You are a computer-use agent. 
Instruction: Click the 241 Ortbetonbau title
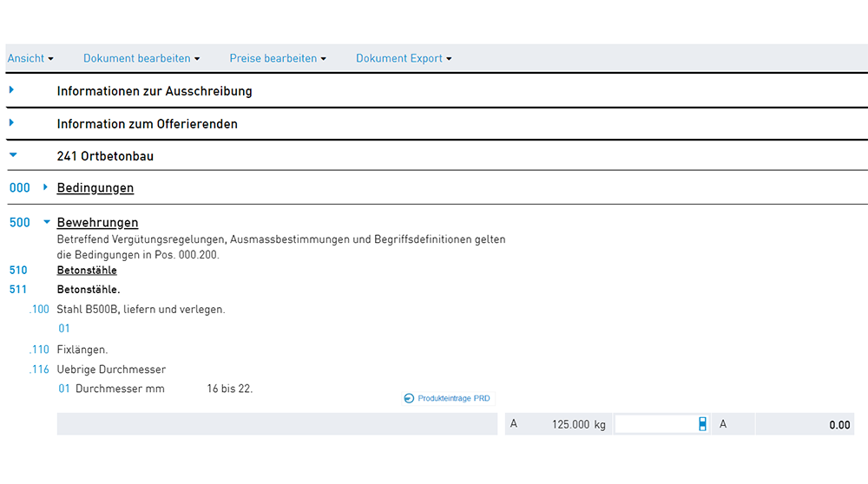click(105, 156)
